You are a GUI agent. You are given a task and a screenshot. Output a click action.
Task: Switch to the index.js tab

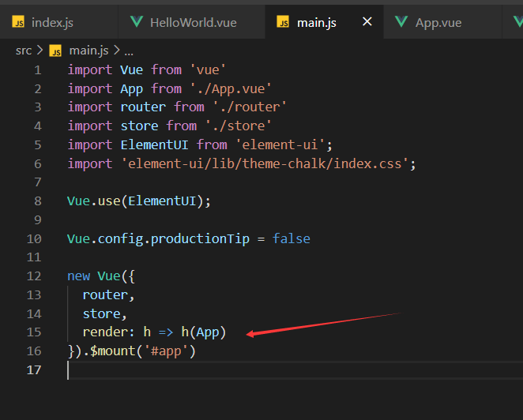(x=52, y=22)
